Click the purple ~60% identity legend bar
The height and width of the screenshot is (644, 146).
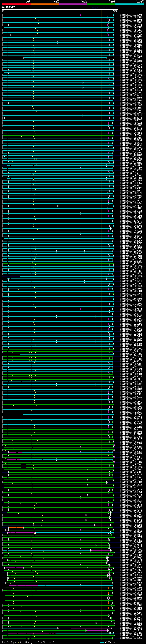[x=73, y=4]
